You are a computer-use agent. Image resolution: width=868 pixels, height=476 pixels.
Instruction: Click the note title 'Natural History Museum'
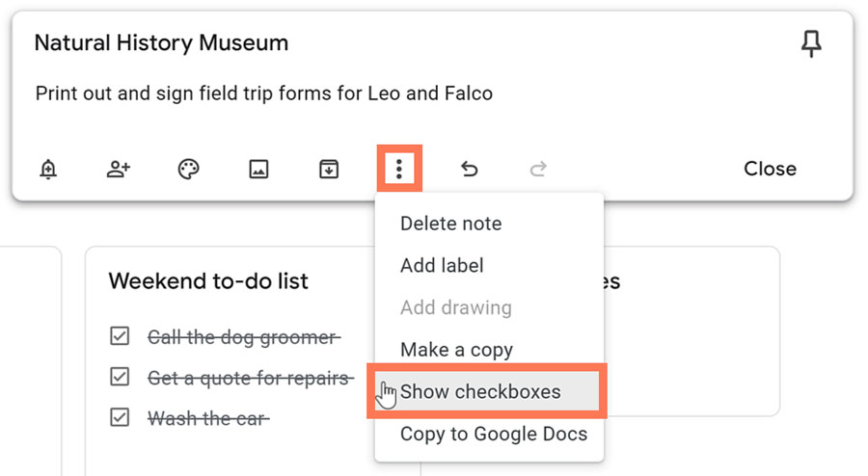161,43
